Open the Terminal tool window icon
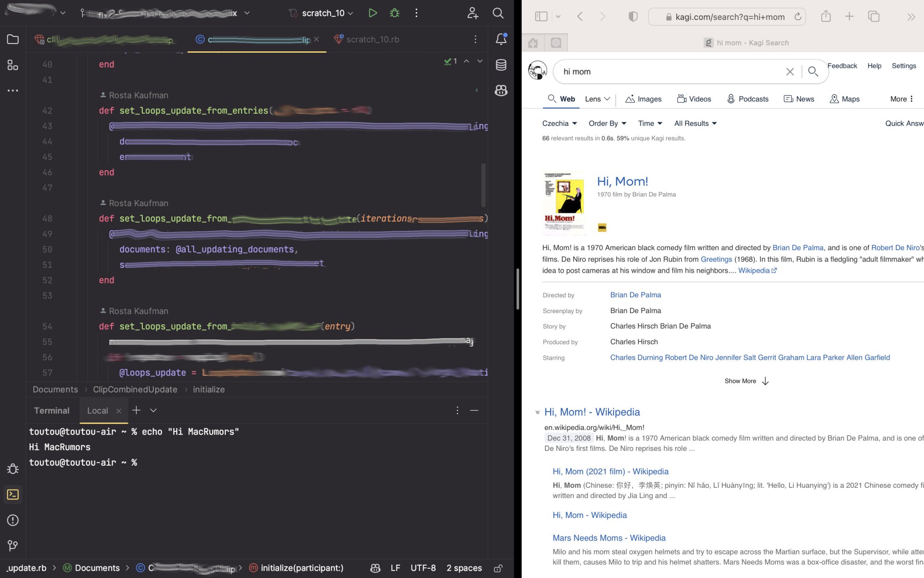The image size is (924, 578). (x=13, y=494)
